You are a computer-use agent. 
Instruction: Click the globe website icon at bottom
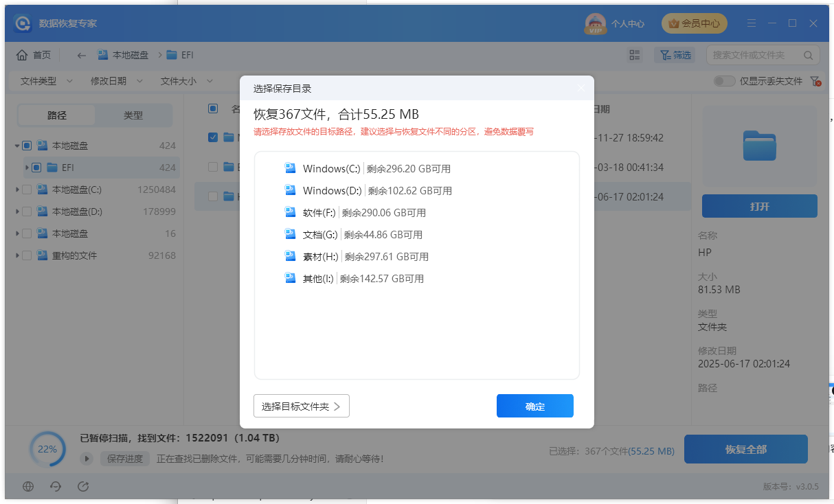[x=28, y=486]
